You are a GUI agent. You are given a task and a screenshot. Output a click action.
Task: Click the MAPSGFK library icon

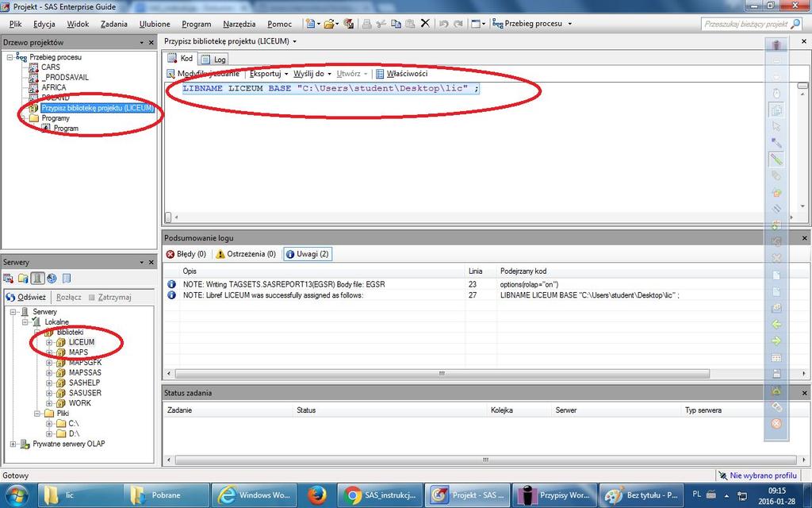61,362
